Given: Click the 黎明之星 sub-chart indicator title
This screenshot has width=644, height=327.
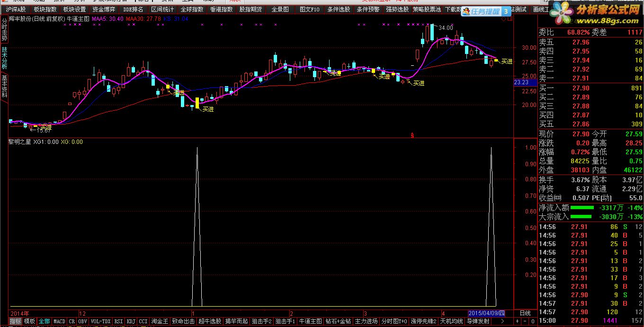Looking at the screenshot, I should coord(20,141).
